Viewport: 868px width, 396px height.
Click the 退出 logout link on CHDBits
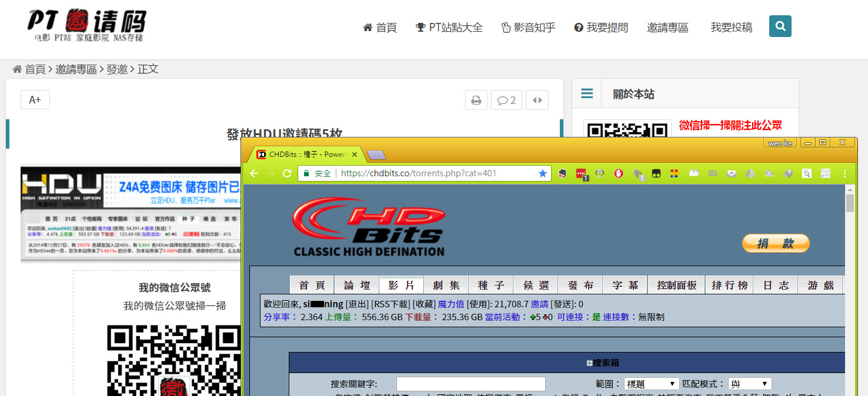click(x=357, y=304)
